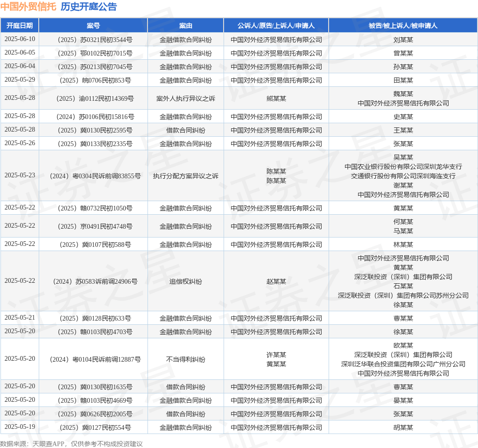Image resolution: width=478 pixels, height=448 pixels.
Task: Click defendant cell 晏某某
Action: (x=403, y=400)
